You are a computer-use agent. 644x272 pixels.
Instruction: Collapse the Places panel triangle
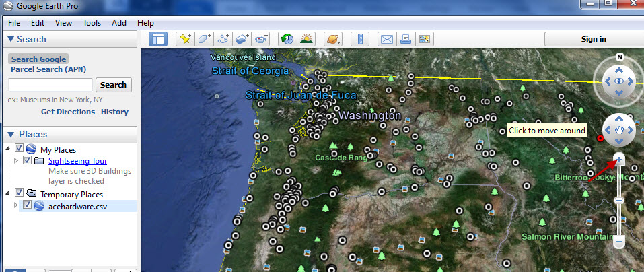point(11,135)
